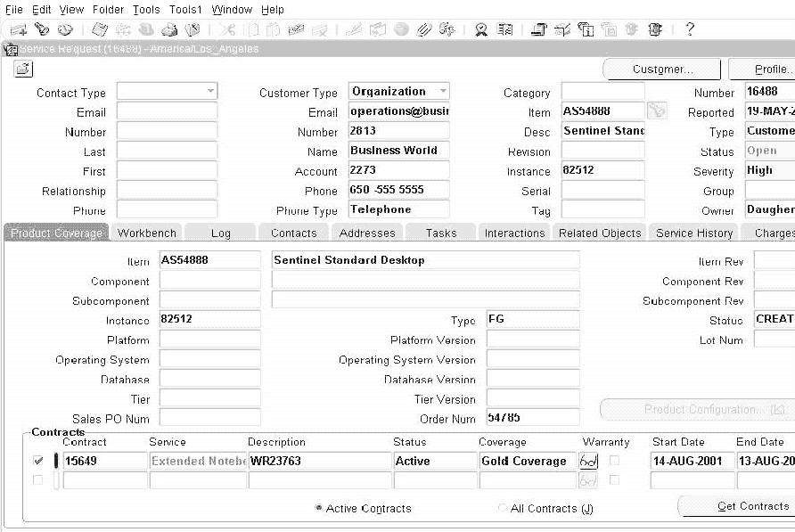Click the Find flashlight toolbar icon
795x532 pixels.
pos(42,30)
